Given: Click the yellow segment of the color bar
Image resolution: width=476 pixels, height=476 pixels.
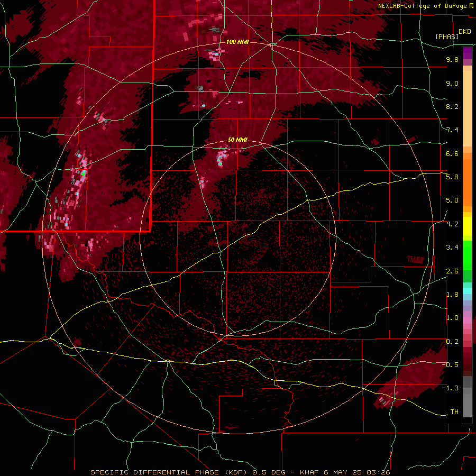Looking at the screenshot, I should (467, 226).
